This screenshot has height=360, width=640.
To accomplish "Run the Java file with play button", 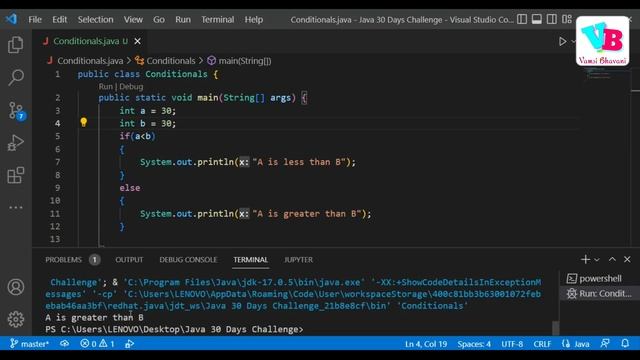I will [562, 41].
